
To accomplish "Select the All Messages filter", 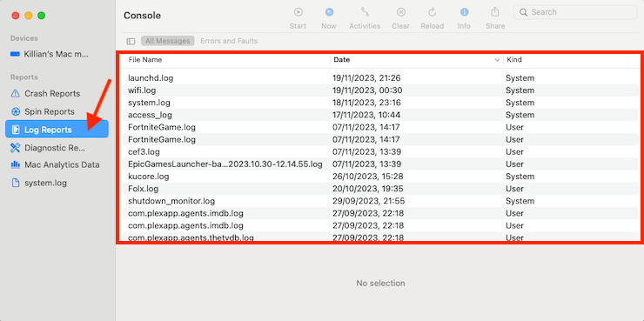I will (x=168, y=41).
